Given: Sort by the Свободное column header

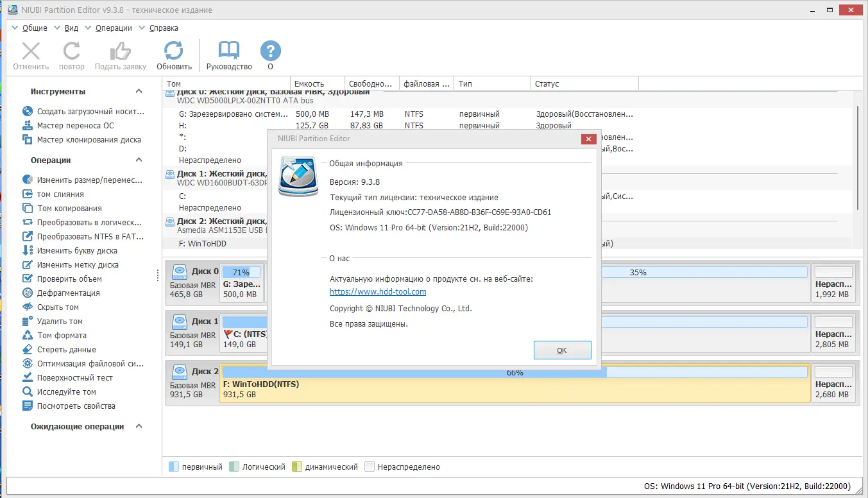Looking at the screenshot, I should point(372,84).
